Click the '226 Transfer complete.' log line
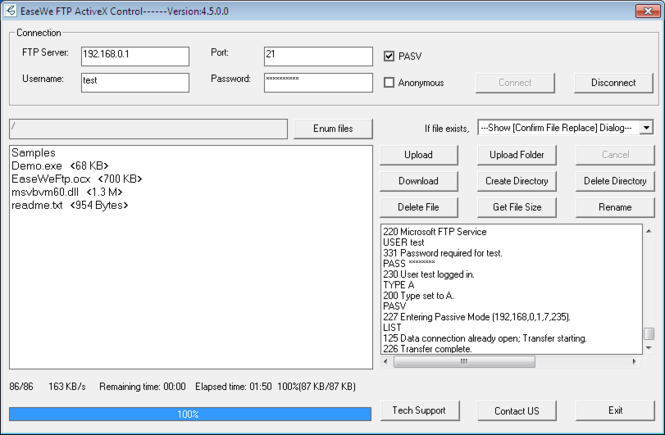Screen dimensions: 665x435 [428, 349]
